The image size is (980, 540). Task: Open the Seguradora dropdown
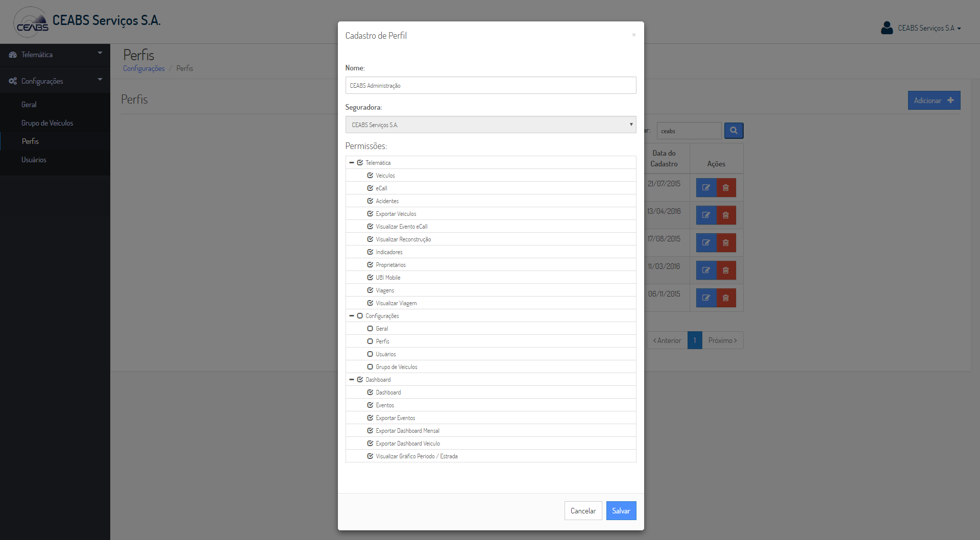(x=491, y=125)
